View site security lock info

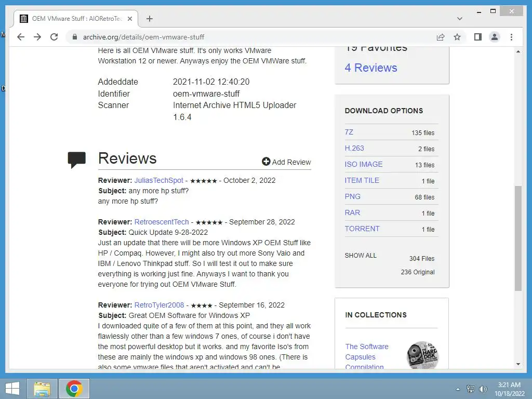tap(75, 37)
